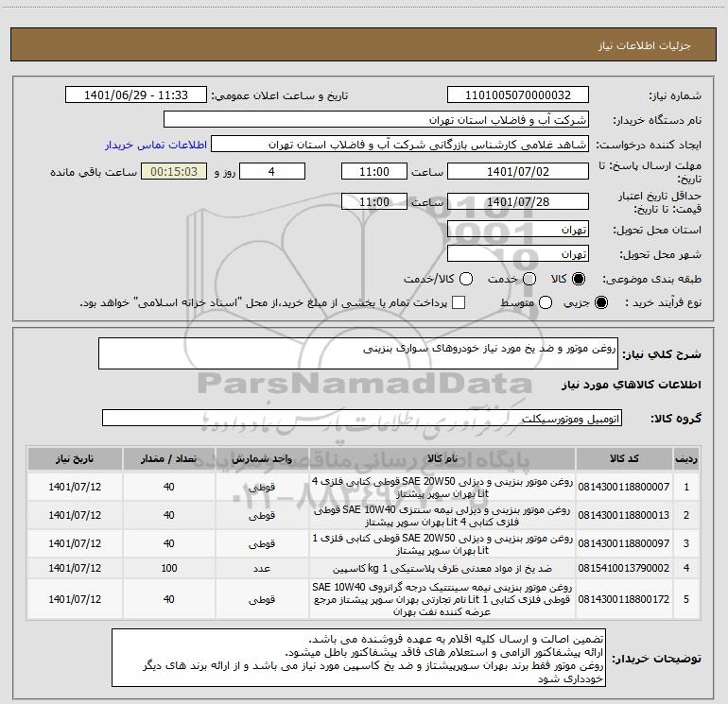This screenshot has height=704, width=728.
Task: Select the جزیی purchase type radio
Action: (600, 302)
